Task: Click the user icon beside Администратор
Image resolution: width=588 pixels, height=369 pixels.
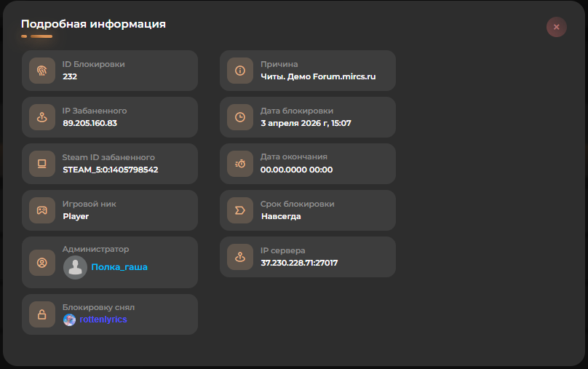Action: (x=42, y=262)
